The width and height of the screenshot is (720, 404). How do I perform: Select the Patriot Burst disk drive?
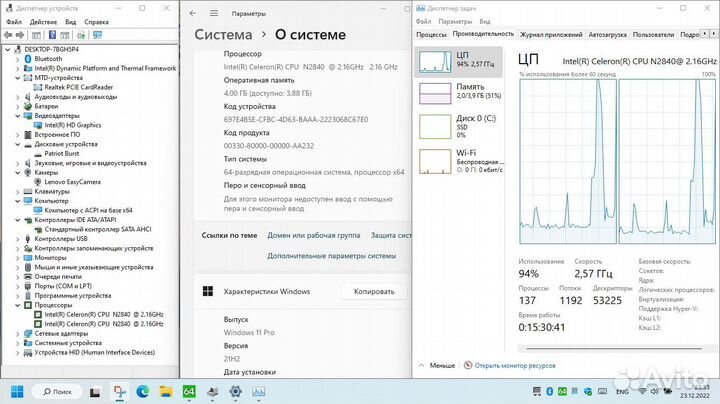click(x=62, y=153)
